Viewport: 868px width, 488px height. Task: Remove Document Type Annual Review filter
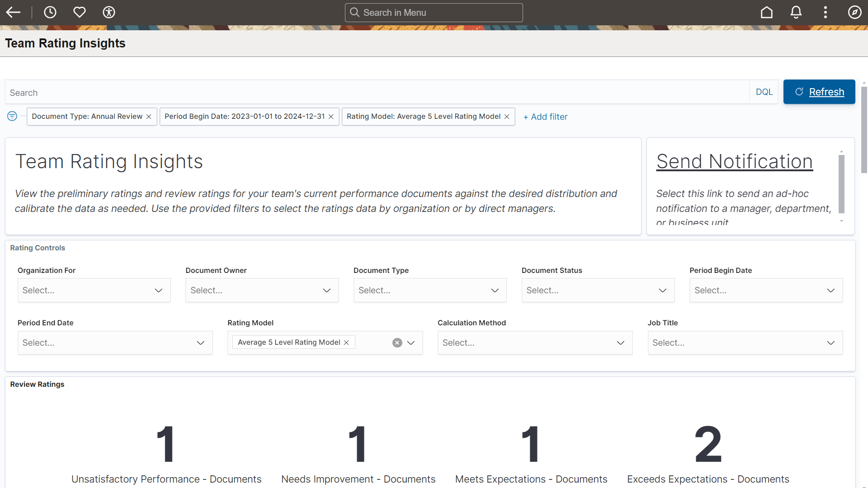click(149, 117)
